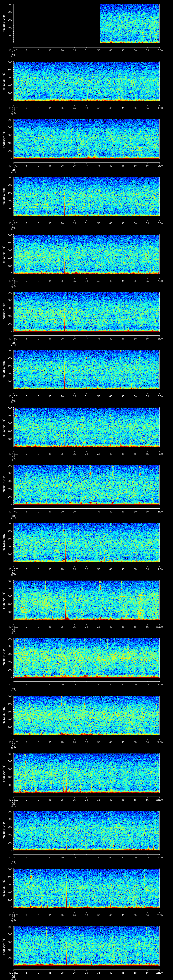The height and width of the screenshot is (980, 173).
Task: Open the spectrogram panel starting at 10:16:00
Action: 87,427
